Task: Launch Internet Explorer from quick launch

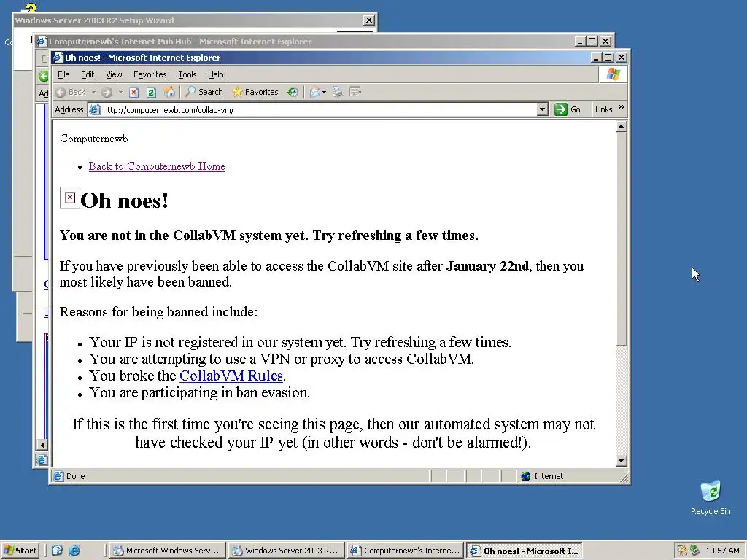Action: (74, 551)
